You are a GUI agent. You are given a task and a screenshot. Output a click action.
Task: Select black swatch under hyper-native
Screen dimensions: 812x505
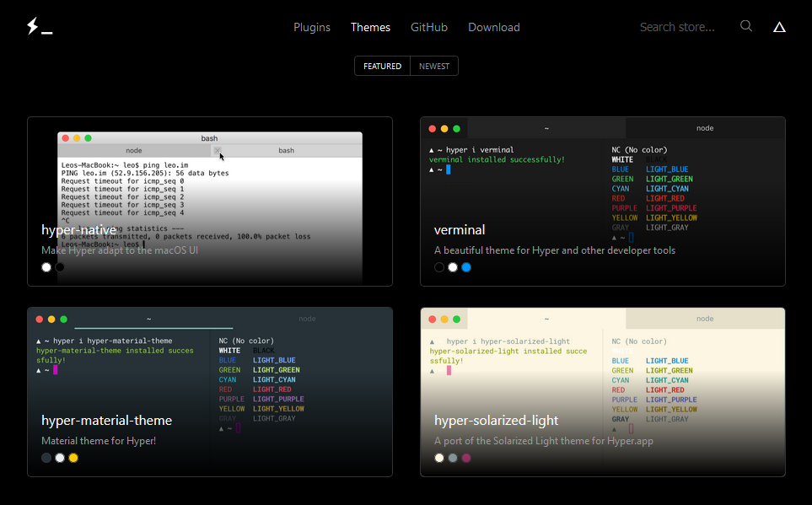pos(60,267)
